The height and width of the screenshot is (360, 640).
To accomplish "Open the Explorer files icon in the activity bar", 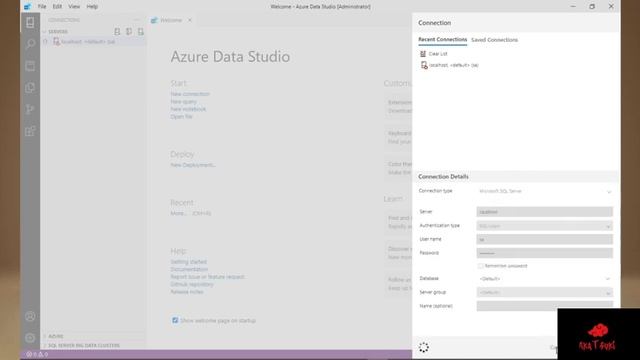I will click(30, 88).
